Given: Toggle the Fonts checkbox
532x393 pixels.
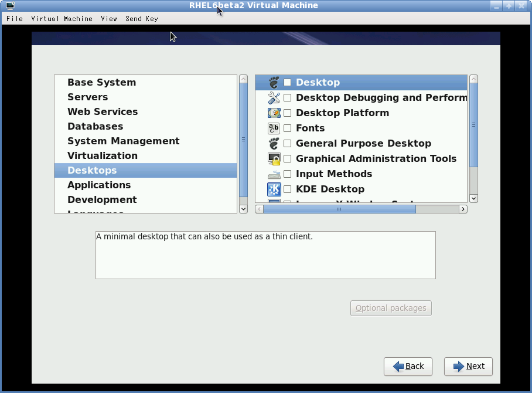Looking at the screenshot, I should pos(287,128).
